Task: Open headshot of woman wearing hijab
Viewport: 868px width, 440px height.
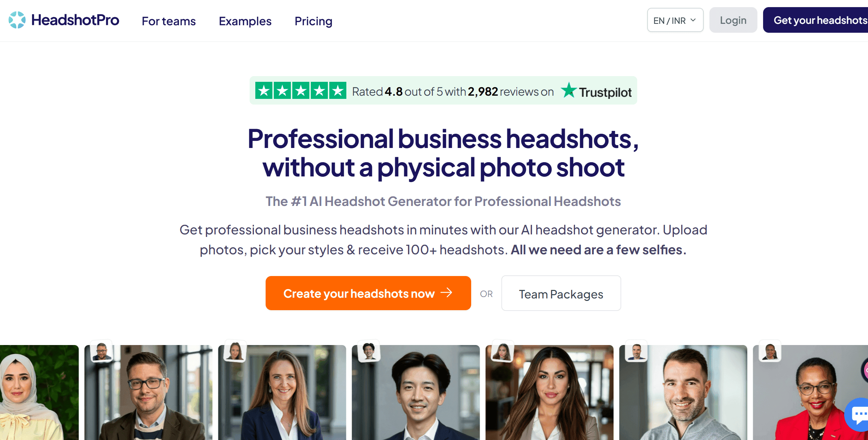Action: pyautogui.click(x=39, y=392)
